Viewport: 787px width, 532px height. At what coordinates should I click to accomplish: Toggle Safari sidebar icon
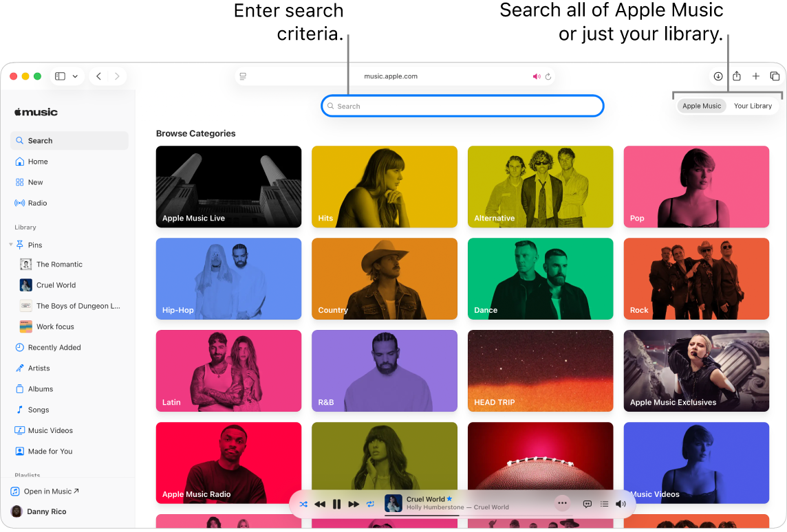point(61,76)
